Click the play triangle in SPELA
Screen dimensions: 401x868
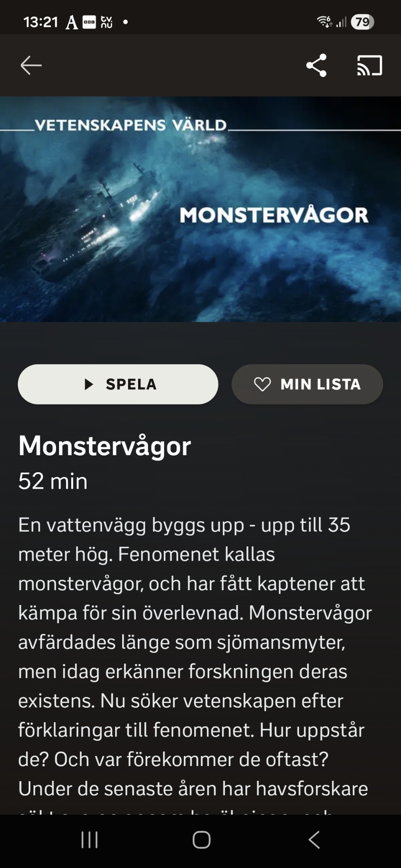[x=89, y=384]
